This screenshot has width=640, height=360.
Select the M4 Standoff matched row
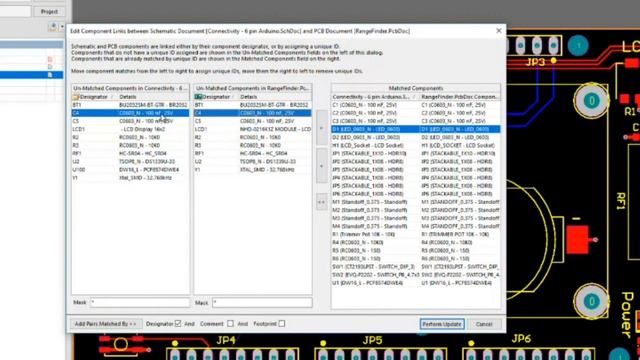pos(416,226)
